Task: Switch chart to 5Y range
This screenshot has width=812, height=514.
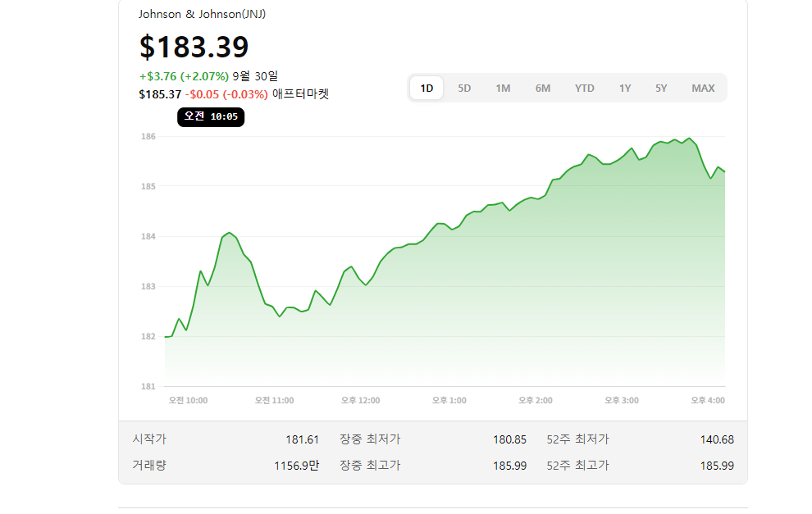Action: pos(661,88)
